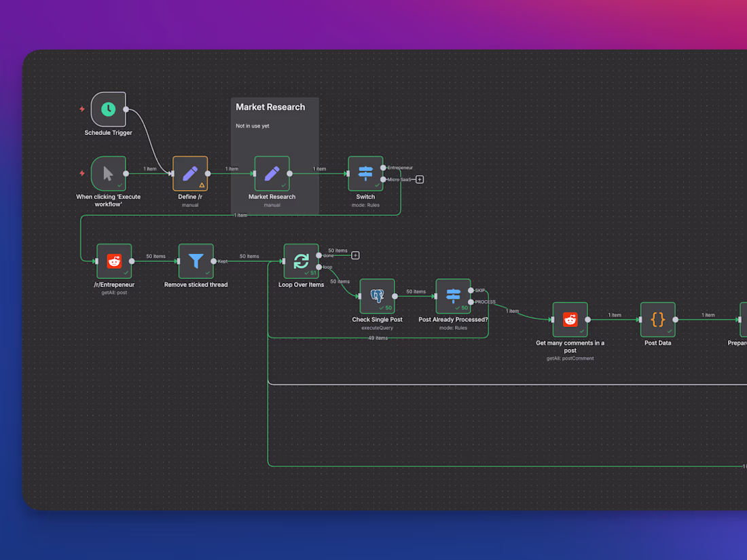Click the loop output connector on Loop Over Items
The image size is (747, 560).
(318, 267)
